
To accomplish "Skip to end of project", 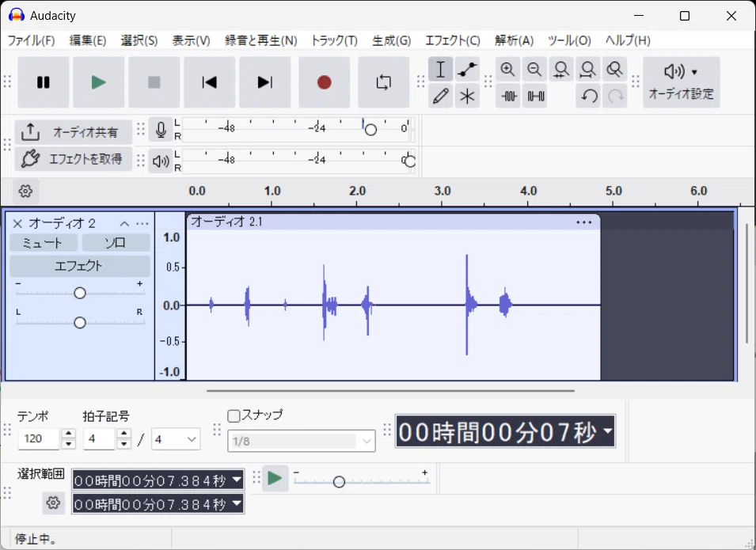I will pos(265,82).
